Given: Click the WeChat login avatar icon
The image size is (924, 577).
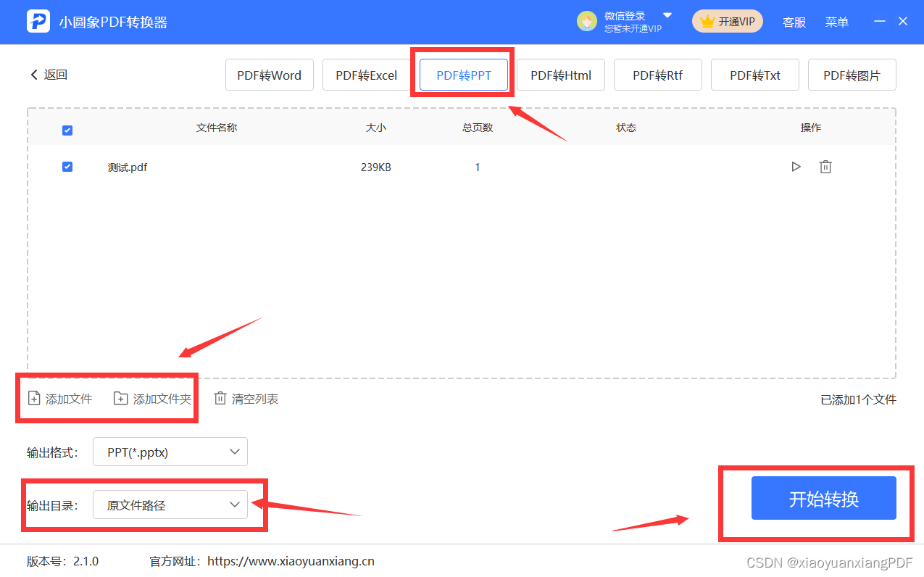Looking at the screenshot, I should [586, 22].
